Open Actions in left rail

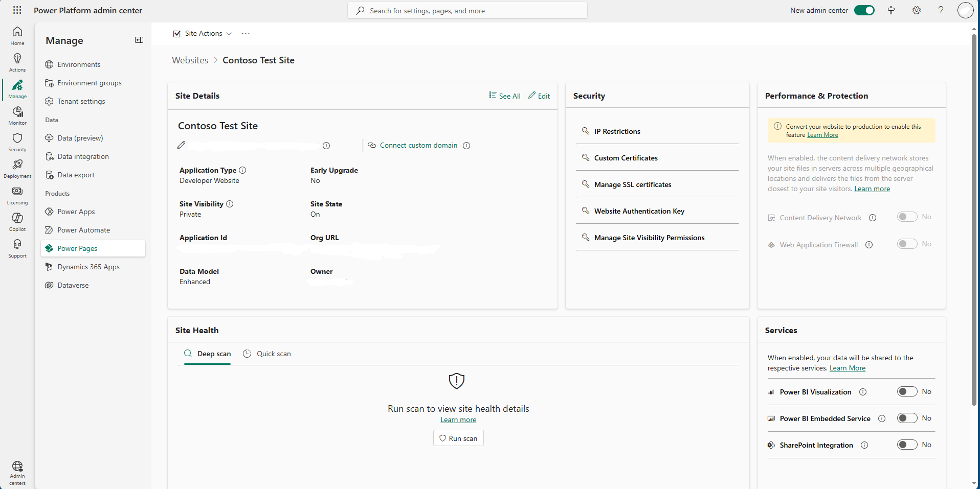tap(17, 62)
